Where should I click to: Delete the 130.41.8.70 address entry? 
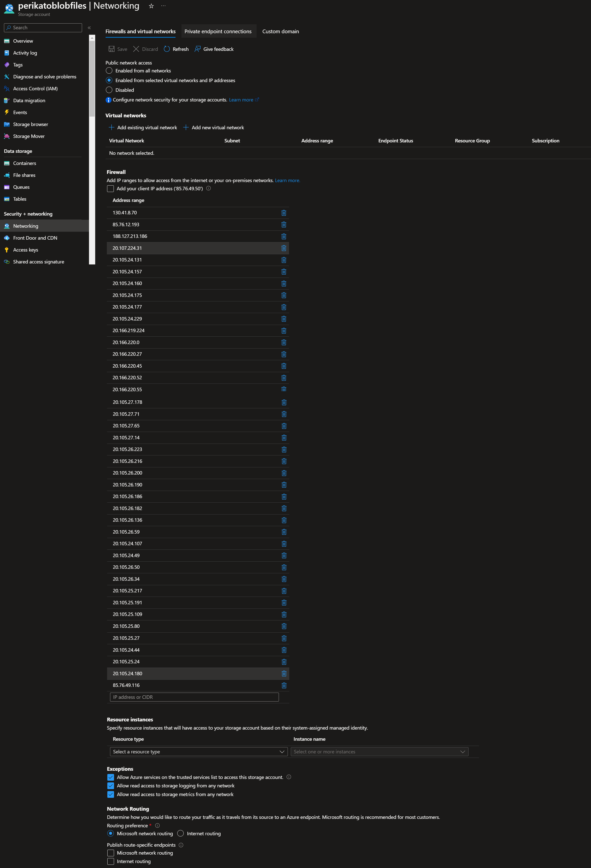[x=284, y=213]
